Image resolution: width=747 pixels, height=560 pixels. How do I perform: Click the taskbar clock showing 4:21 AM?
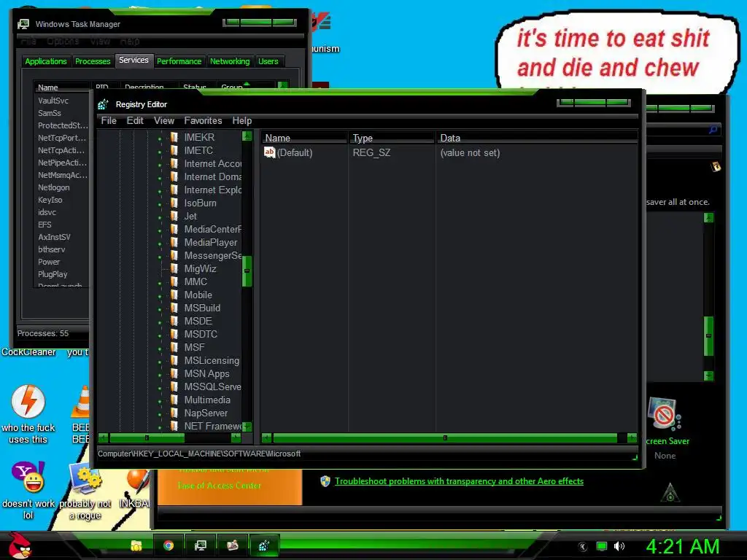coord(683,546)
